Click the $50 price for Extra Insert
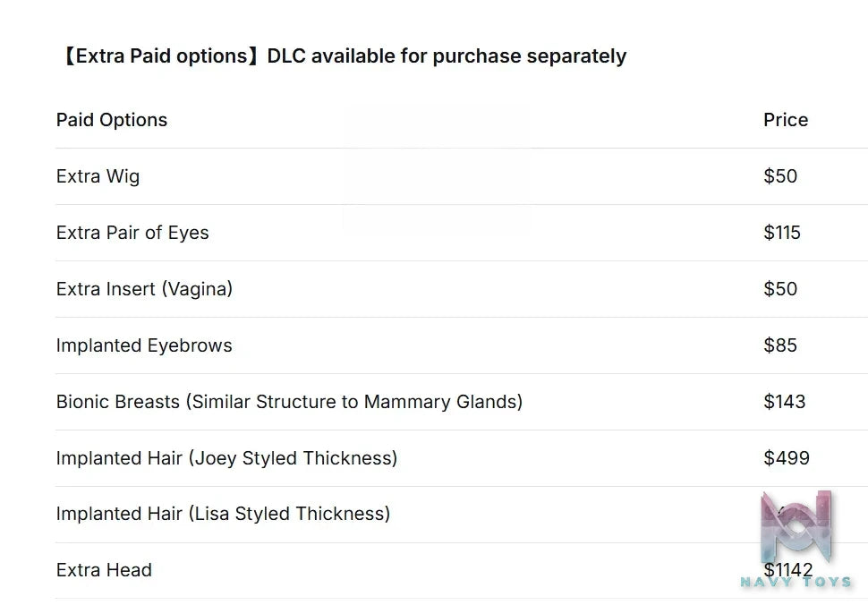The height and width of the screenshot is (605, 868). (780, 289)
